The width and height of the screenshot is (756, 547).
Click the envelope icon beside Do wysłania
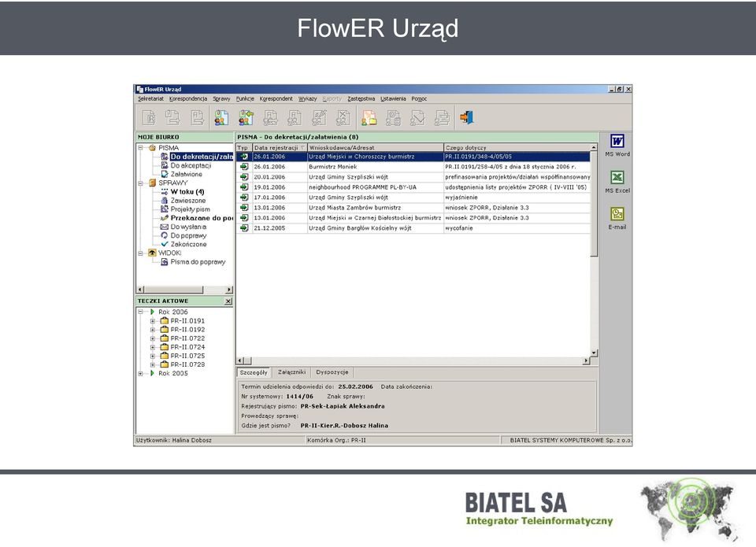pos(165,227)
